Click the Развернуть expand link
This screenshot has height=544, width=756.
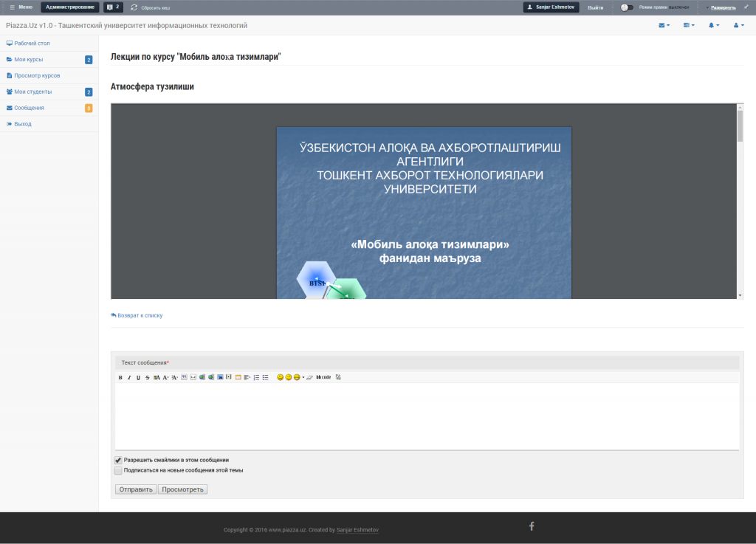click(724, 7)
